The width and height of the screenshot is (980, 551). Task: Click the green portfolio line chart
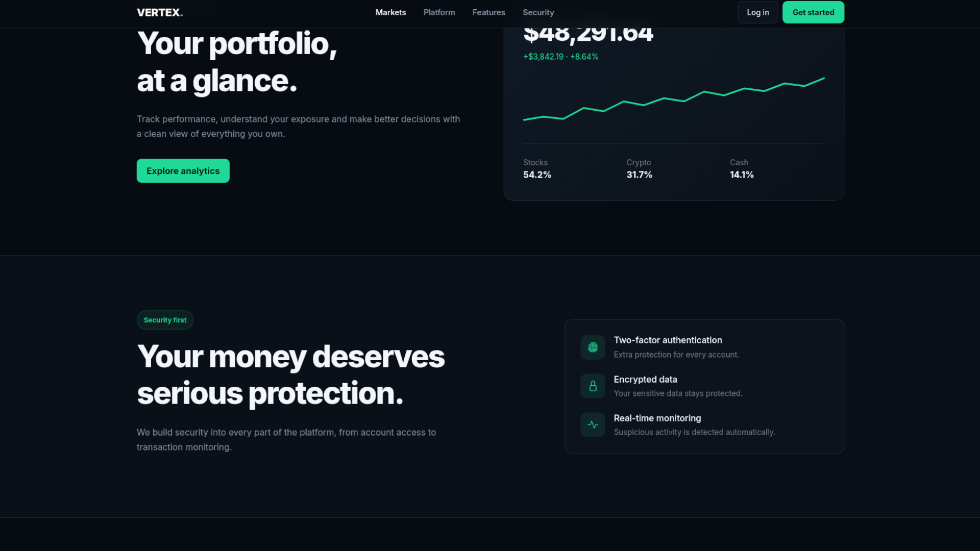point(674,99)
